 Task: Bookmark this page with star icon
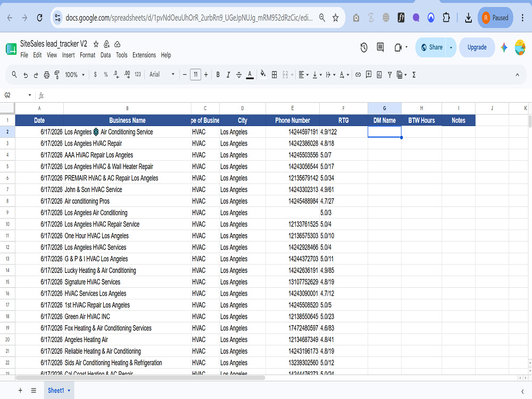tap(336, 18)
